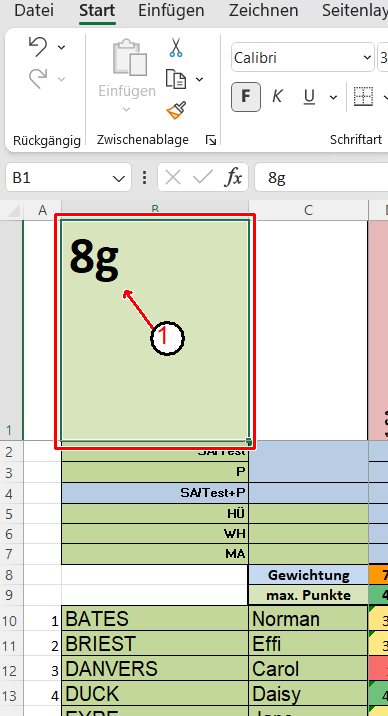Select the DANVERS cell
This screenshot has width=388, height=716.
point(155,669)
